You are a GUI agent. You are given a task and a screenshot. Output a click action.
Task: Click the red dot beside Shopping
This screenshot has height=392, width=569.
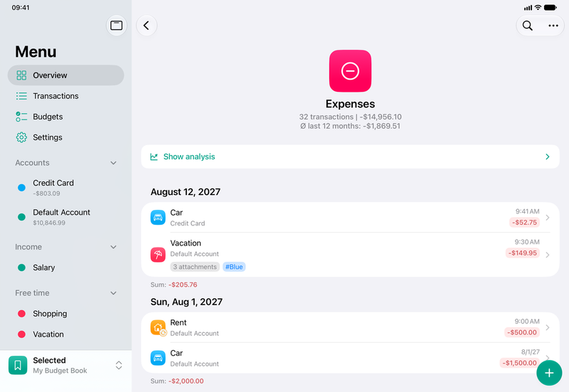coord(22,314)
